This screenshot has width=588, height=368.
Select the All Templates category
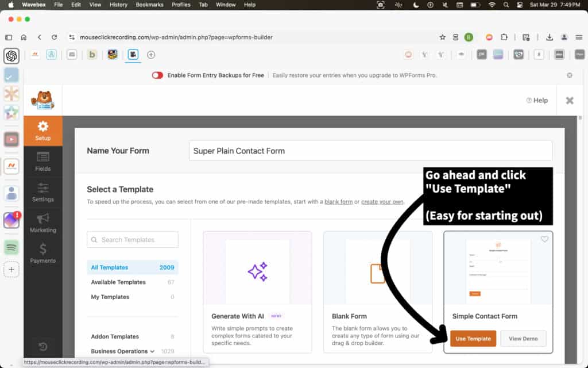110,267
